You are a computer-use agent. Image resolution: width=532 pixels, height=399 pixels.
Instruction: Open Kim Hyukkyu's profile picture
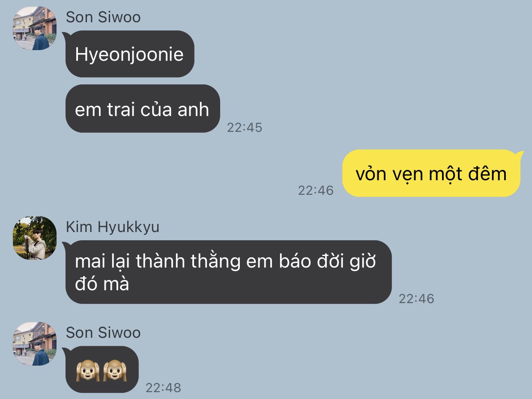click(35, 238)
